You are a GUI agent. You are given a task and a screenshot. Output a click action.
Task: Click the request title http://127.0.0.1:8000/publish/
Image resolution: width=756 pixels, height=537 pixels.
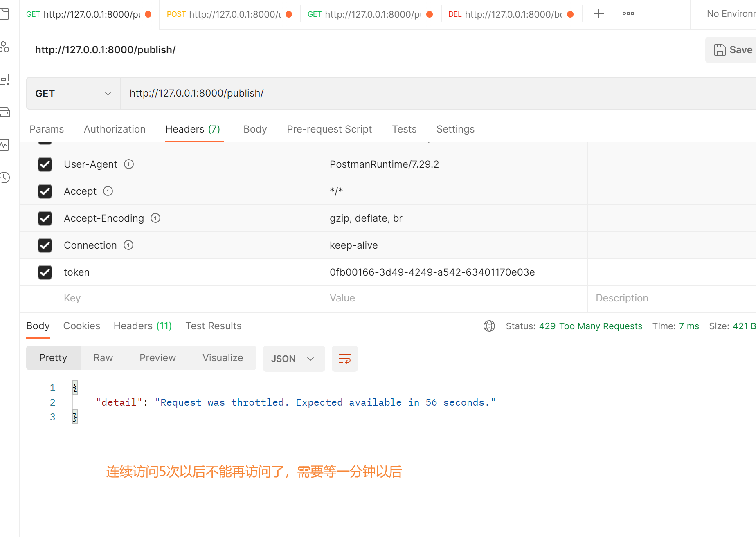coord(106,50)
